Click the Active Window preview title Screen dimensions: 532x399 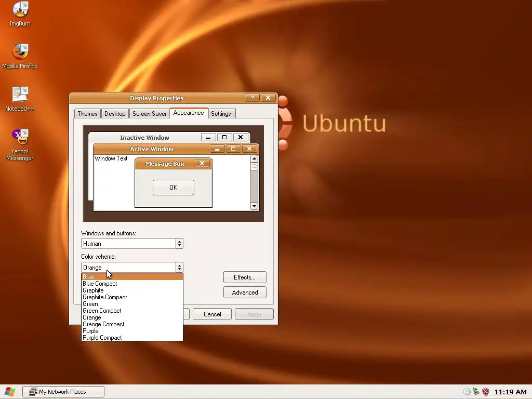click(151, 149)
